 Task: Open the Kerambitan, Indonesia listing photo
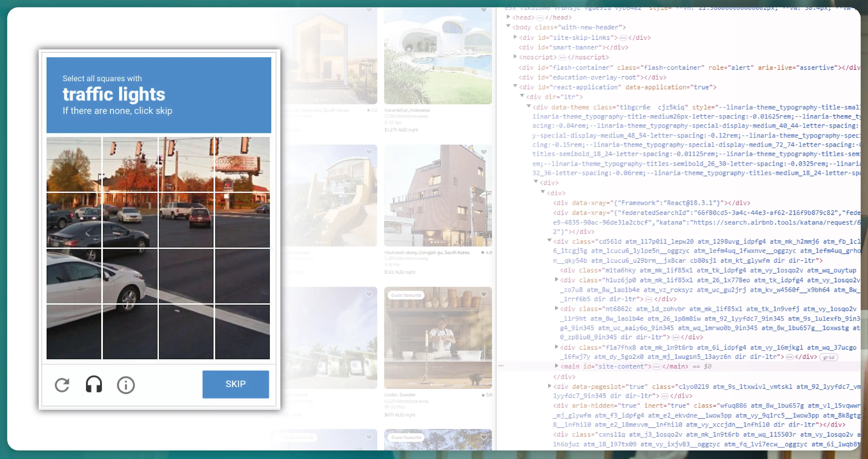click(x=438, y=56)
